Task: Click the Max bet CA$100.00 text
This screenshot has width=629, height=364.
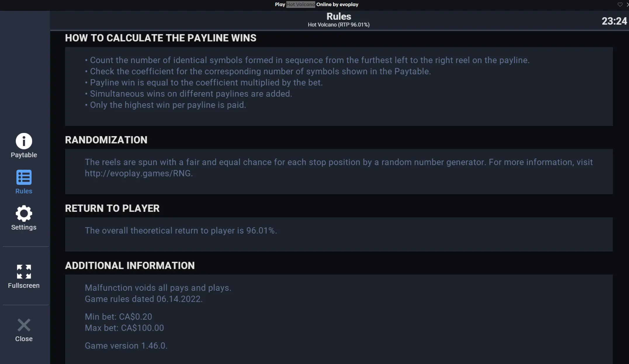Action: 124,328
